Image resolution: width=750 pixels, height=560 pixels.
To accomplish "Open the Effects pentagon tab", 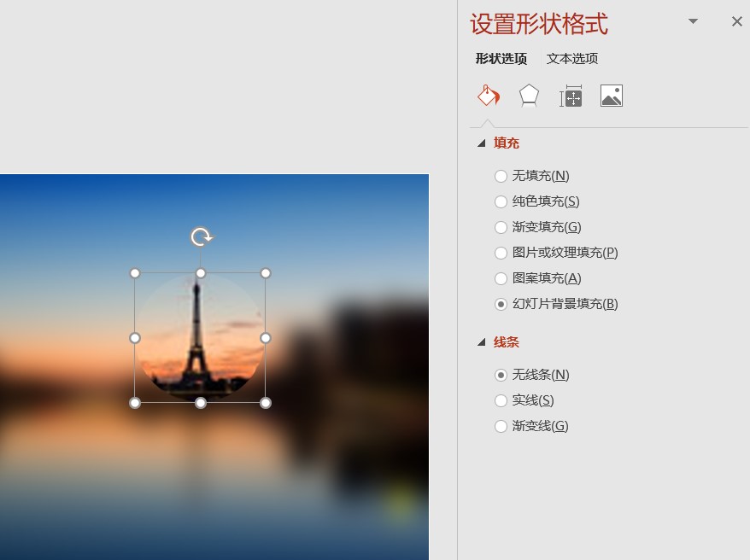I will (x=529, y=96).
